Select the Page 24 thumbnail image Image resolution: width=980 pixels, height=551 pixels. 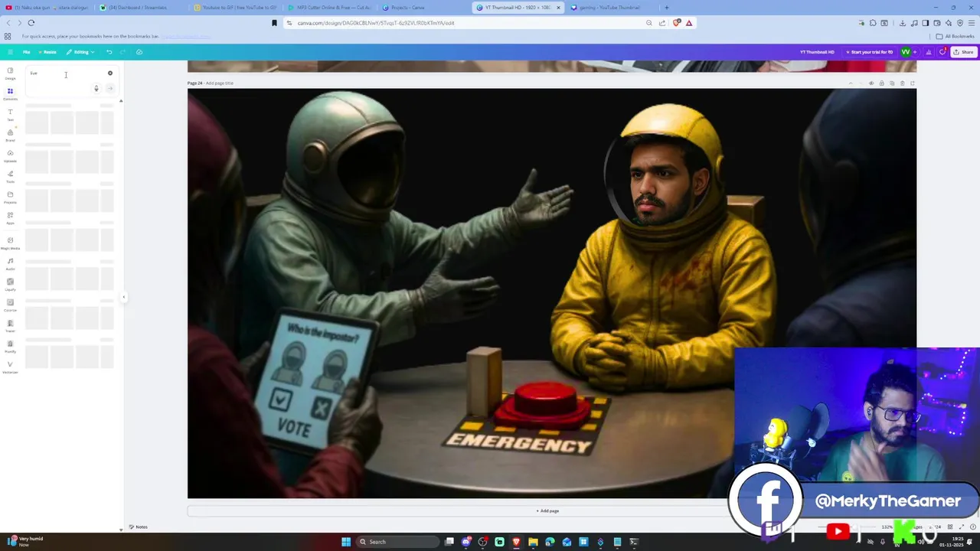(x=551, y=293)
